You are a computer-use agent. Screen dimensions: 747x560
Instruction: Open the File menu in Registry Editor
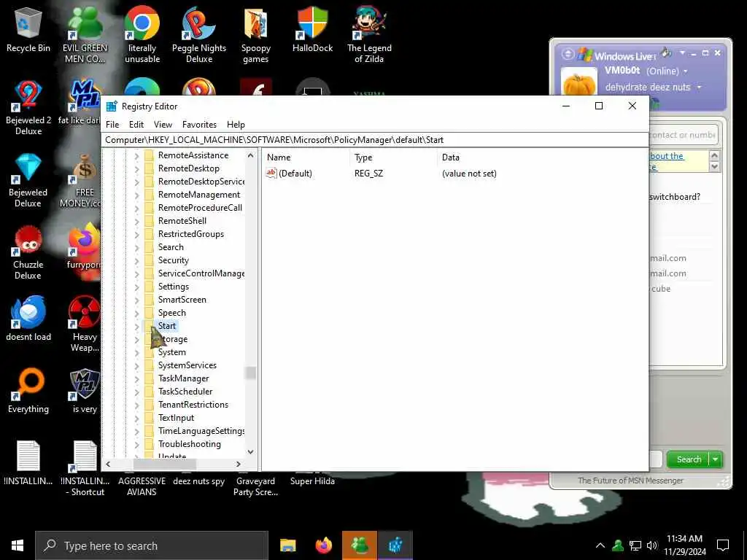click(x=112, y=124)
